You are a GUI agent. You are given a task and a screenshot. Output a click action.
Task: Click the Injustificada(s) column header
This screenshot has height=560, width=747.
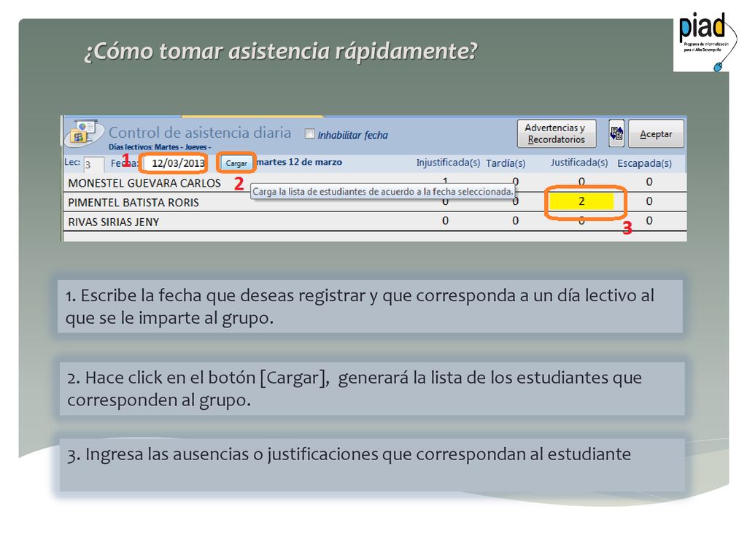point(448,163)
